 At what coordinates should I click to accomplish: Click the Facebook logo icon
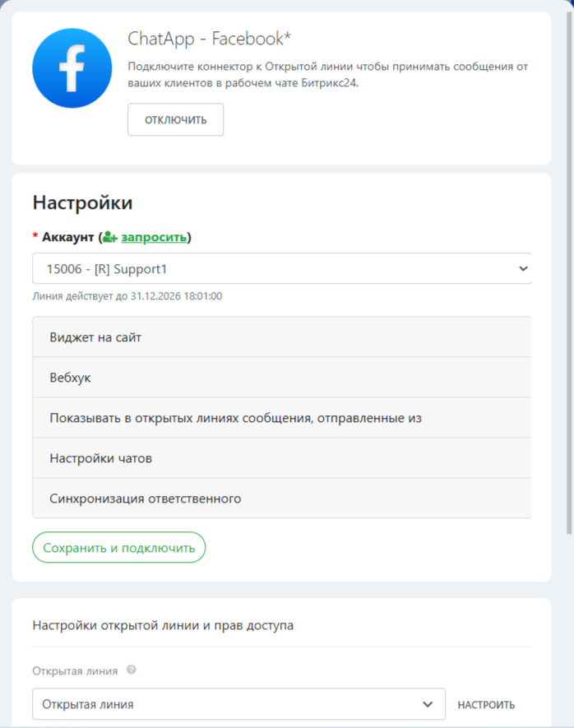(x=72, y=68)
